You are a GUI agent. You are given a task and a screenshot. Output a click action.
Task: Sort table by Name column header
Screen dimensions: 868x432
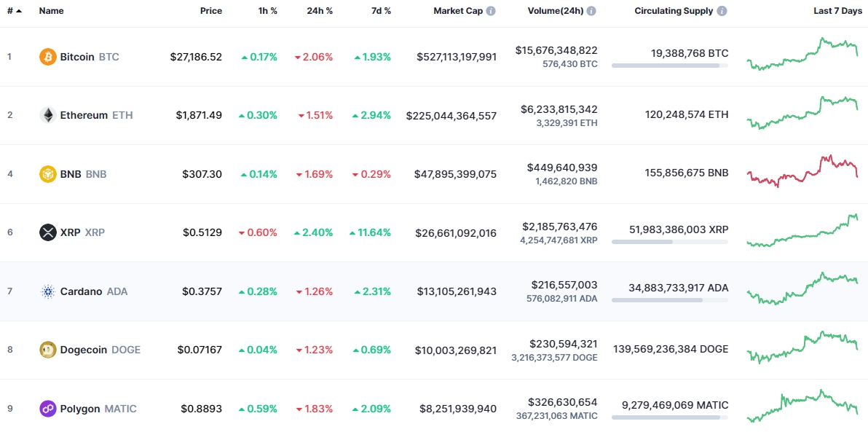52,11
